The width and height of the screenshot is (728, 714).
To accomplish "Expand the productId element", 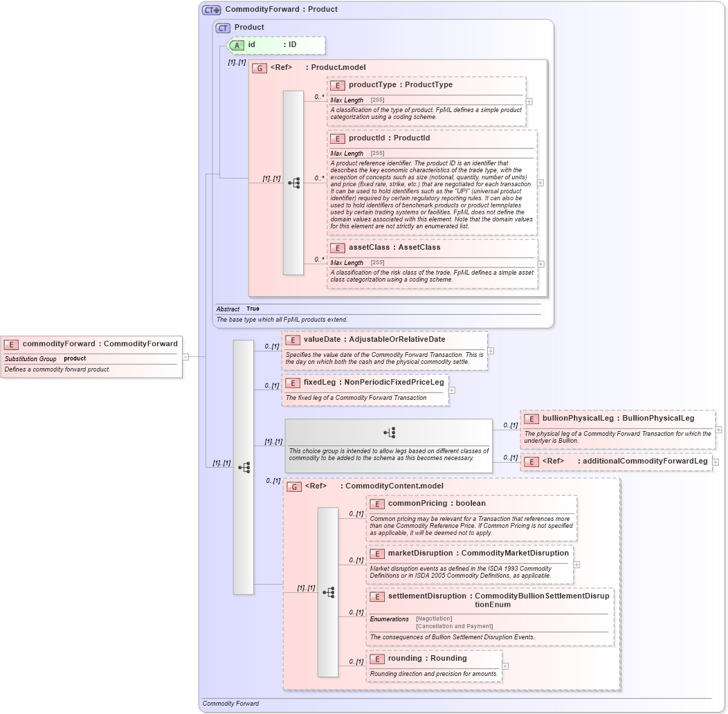I will coord(540,183).
